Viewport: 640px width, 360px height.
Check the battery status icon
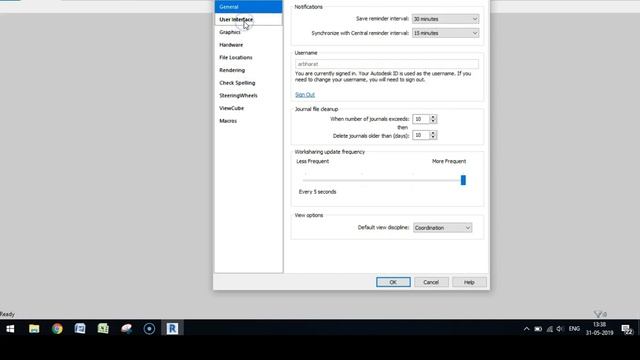pyautogui.click(x=538, y=329)
